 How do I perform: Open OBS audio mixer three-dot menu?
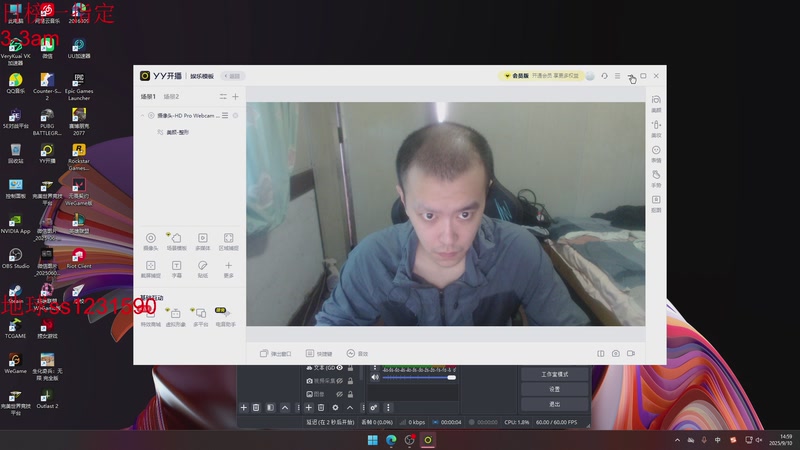click(388, 408)
